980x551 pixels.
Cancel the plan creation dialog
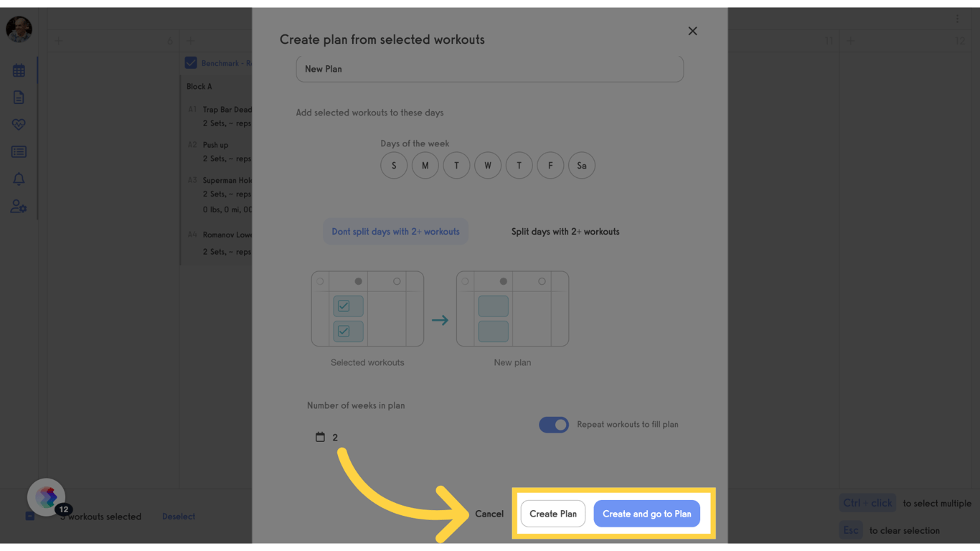pos(489,514)
